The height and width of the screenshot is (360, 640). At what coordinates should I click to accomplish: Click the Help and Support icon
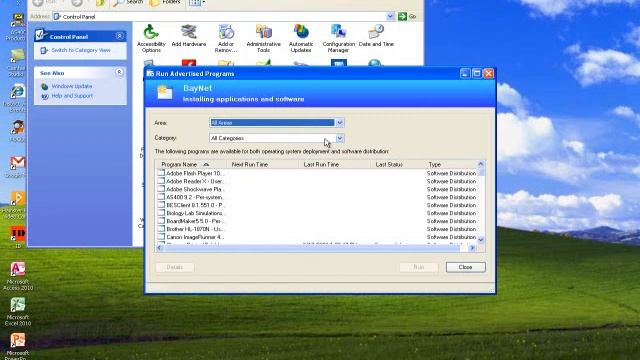click(44, 96)
